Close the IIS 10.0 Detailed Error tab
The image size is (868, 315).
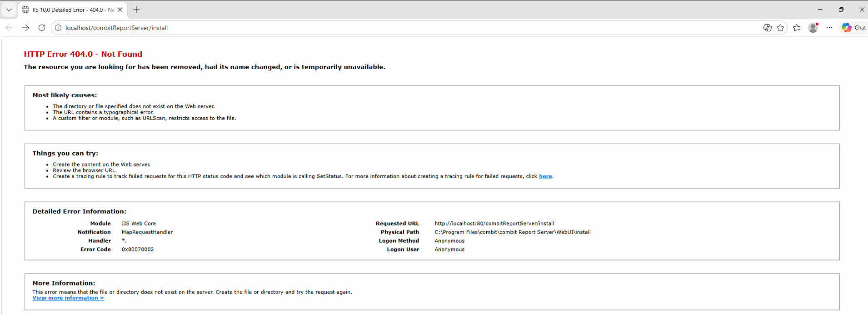point(120,10)
